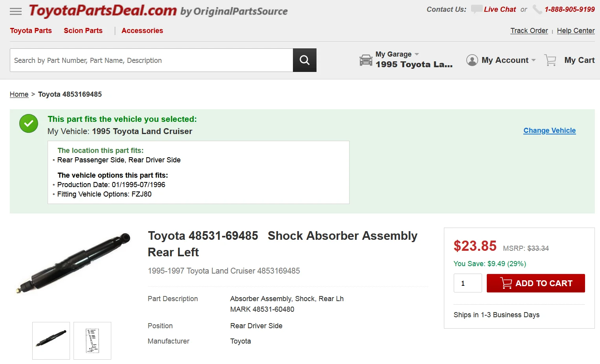The height and width of the screenshot is (364, 600).
Task: Expand the My Garage dropdown arrow
Action: pyautogui.click(x=417, y=54)
